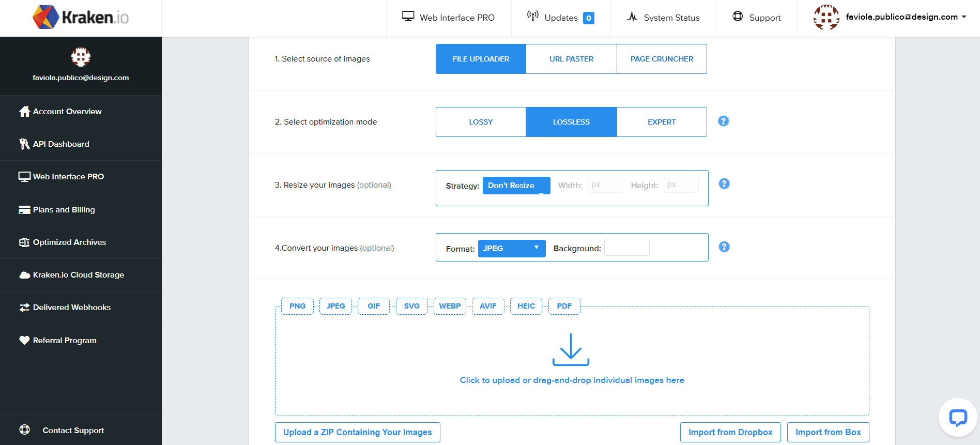This screenshot has height=445, width=980.
Task: Click Upload a ZIP Containing Your Images
Action: pos(358,432)
